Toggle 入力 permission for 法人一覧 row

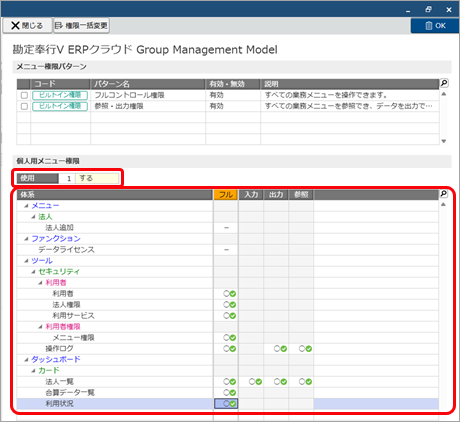[x=255, y=382]
